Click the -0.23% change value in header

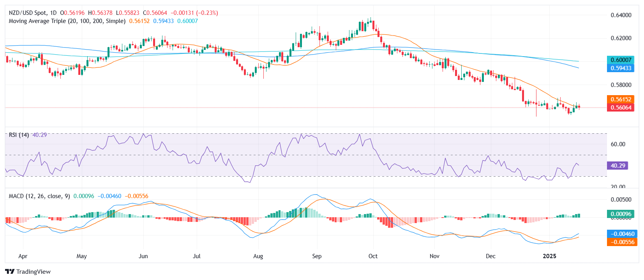(x=207, y=13)
